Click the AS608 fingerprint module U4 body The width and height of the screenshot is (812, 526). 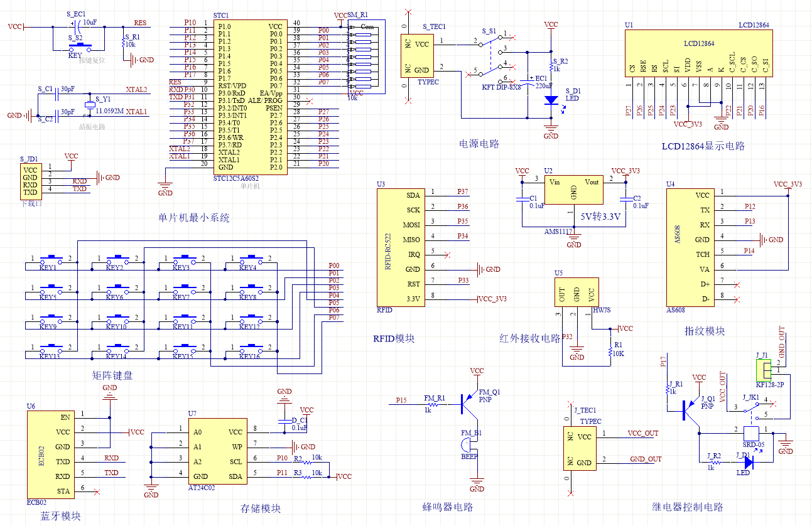[690, 247]
